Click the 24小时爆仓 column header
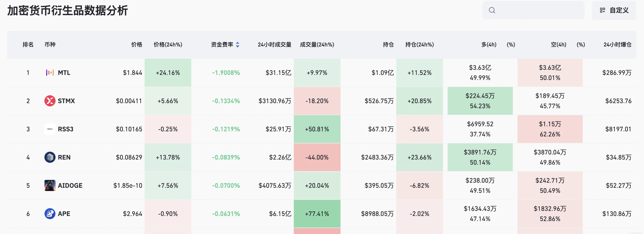Screen dimensions: 644x234 click(617, 44)
